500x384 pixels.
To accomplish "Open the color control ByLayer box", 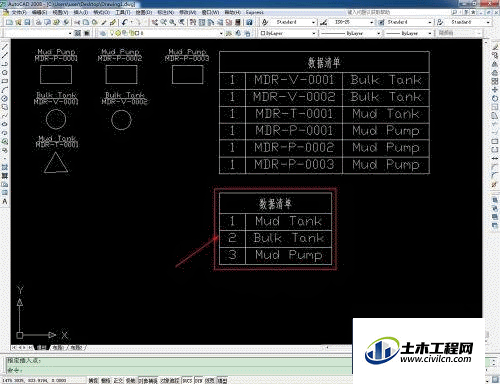I will [287, 33].
